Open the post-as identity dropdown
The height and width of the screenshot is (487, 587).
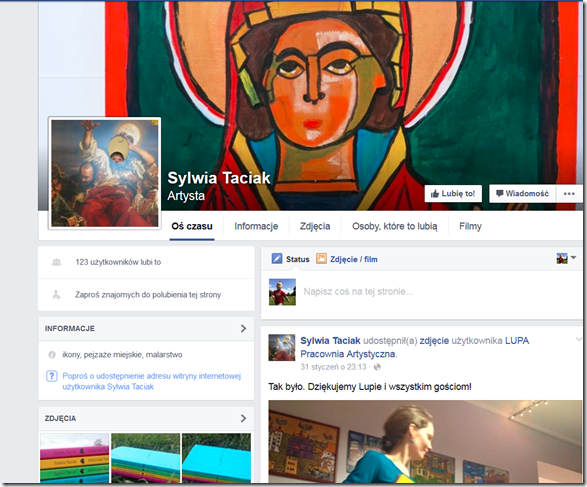pyautogui.click(x=566, y=258)
